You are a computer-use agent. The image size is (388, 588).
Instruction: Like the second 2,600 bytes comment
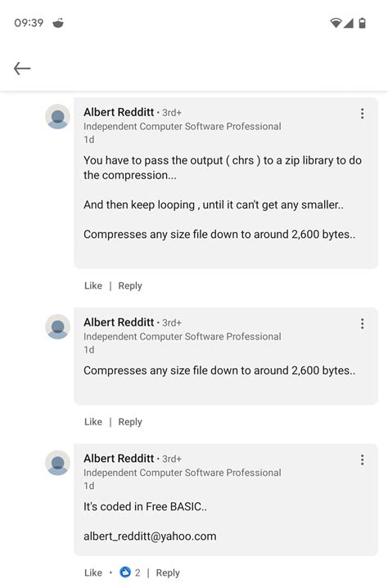[93, 422]
